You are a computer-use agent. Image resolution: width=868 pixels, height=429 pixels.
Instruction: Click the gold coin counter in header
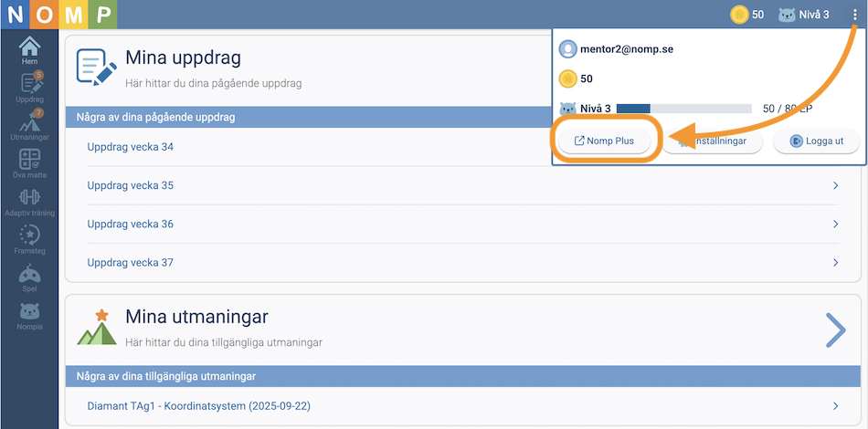(x=747, y=15)
